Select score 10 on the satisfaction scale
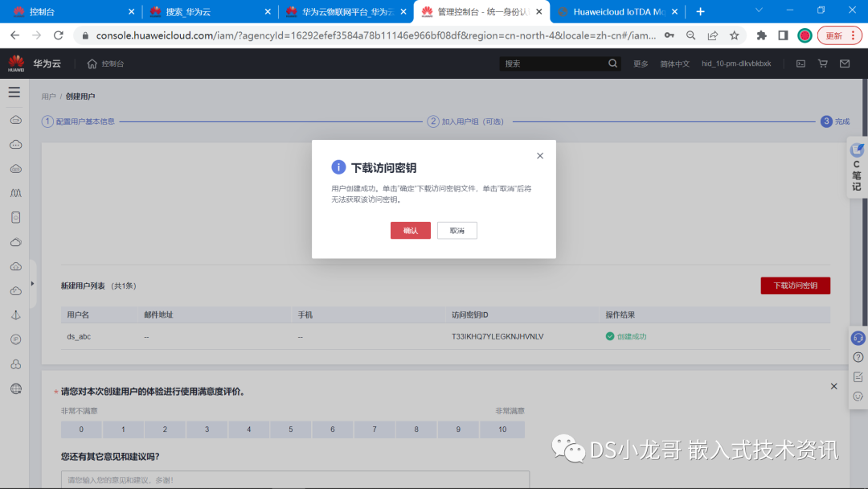The width and height of the screenshot is (868, 489). coord(502,429)
